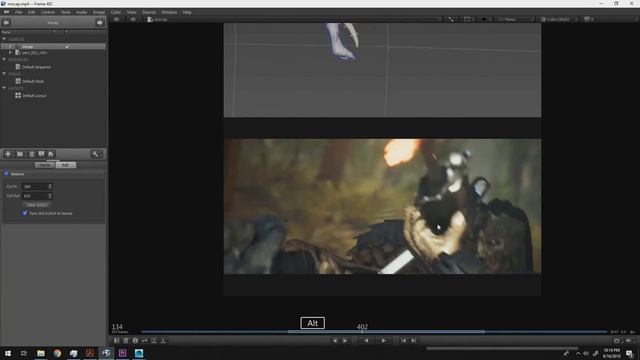Collapse the Sources group in session tree
This screenshot has height=360, width=640.
(4, 39)
